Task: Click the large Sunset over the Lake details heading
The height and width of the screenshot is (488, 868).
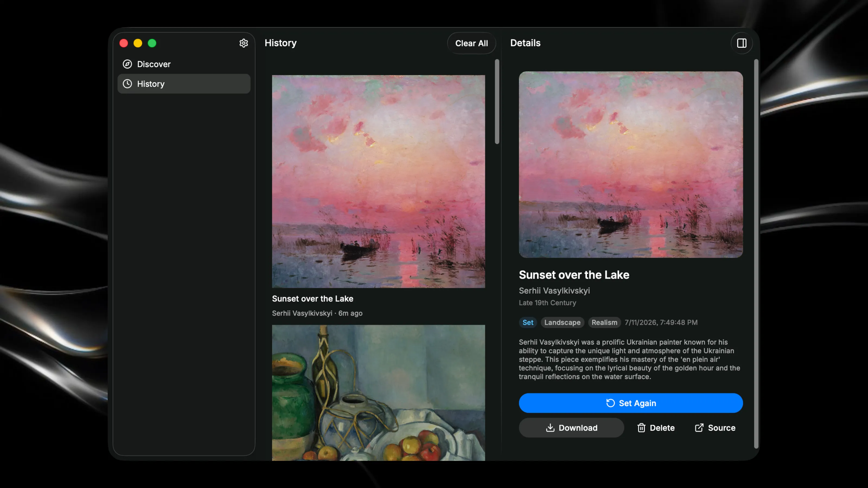Action: coord(574,274)
